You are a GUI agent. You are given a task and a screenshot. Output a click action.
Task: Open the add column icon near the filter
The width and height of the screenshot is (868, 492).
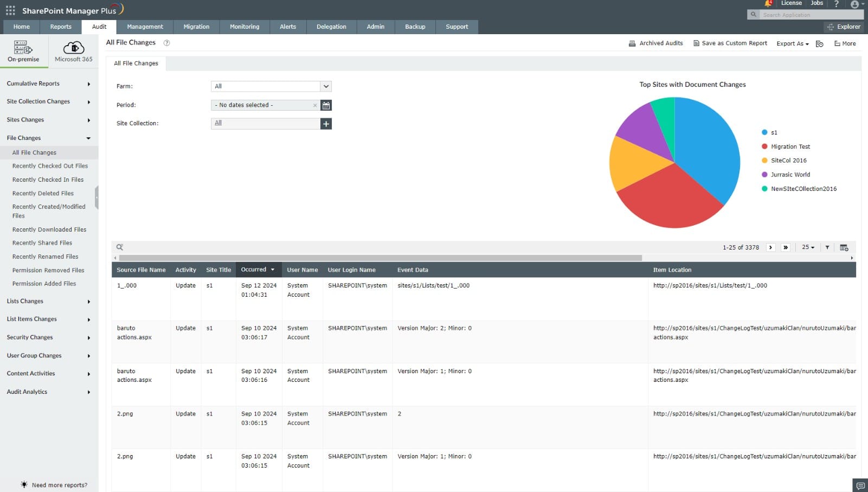(844, 247)
